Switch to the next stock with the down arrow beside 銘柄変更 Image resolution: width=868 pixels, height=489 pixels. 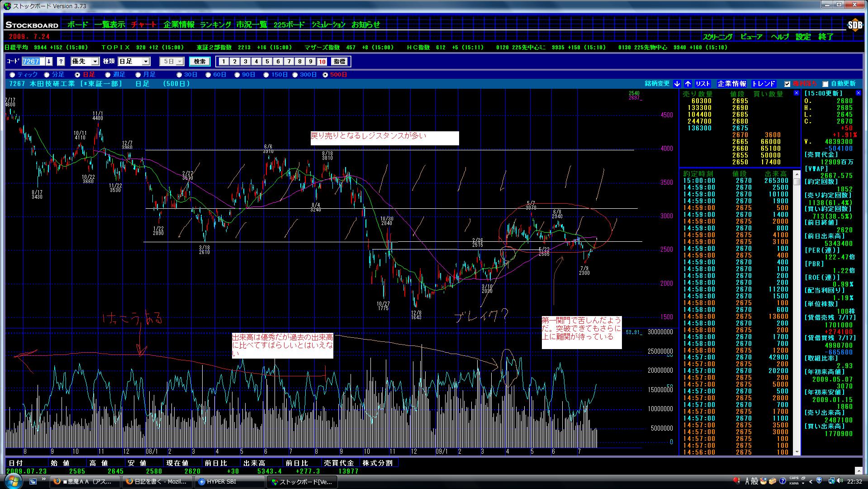click(677, 84)
